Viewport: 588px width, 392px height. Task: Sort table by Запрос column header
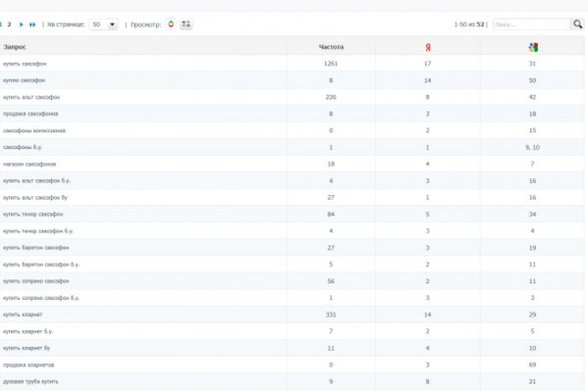click(x=15, y=47)
